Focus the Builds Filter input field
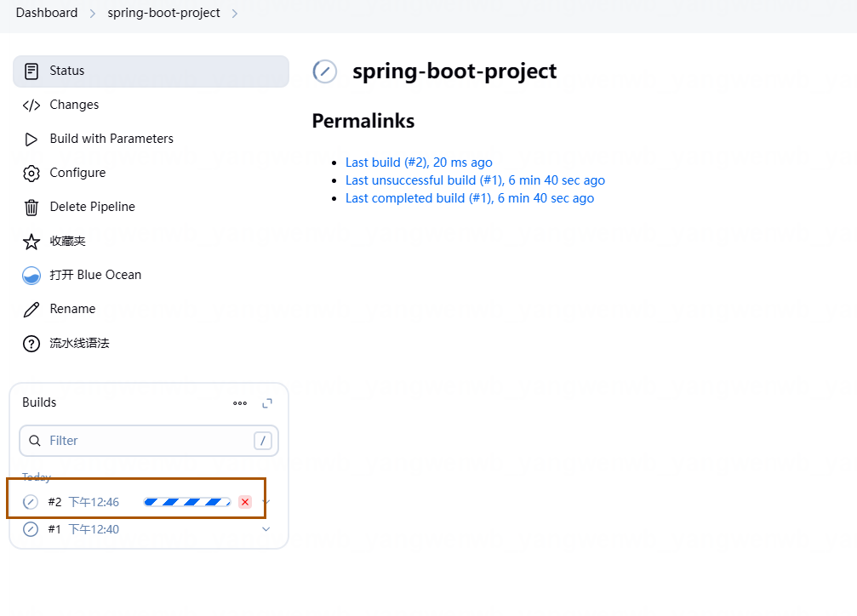Image resolution: width=857 pixels, height=616 pixels. coord(149,441)
